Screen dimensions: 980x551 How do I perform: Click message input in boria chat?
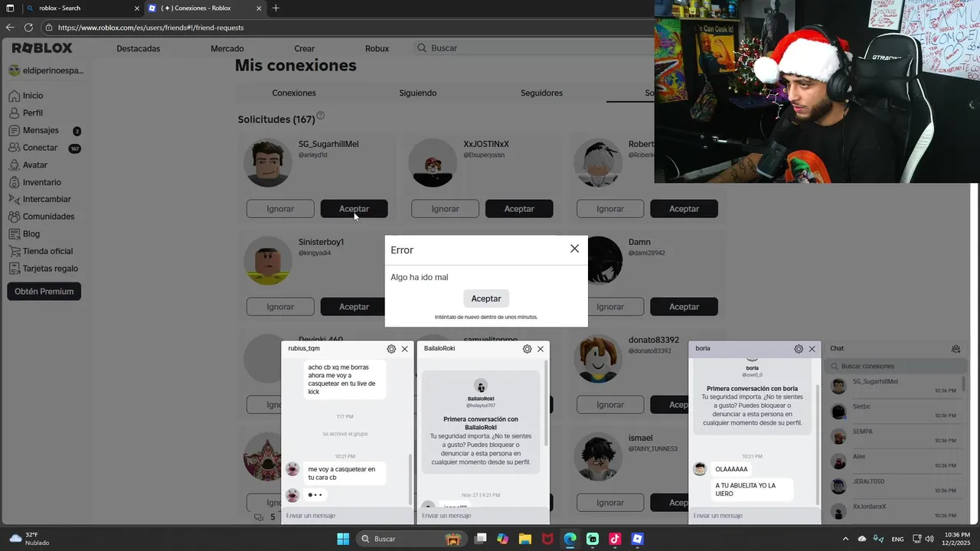[x=755, y=516]
